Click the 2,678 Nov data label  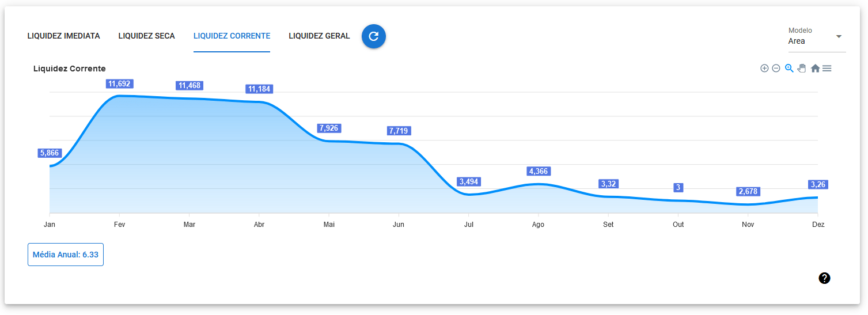coord(748,192)
